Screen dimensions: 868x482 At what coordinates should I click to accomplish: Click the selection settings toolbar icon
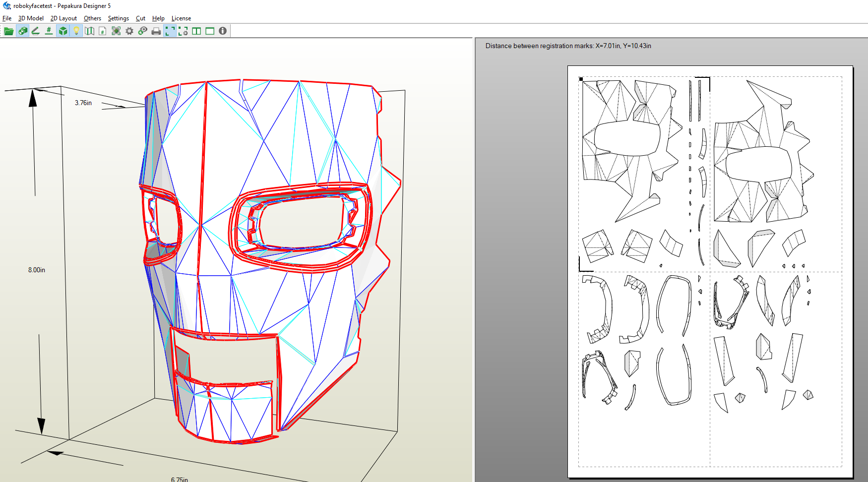[x=183, y=30]
